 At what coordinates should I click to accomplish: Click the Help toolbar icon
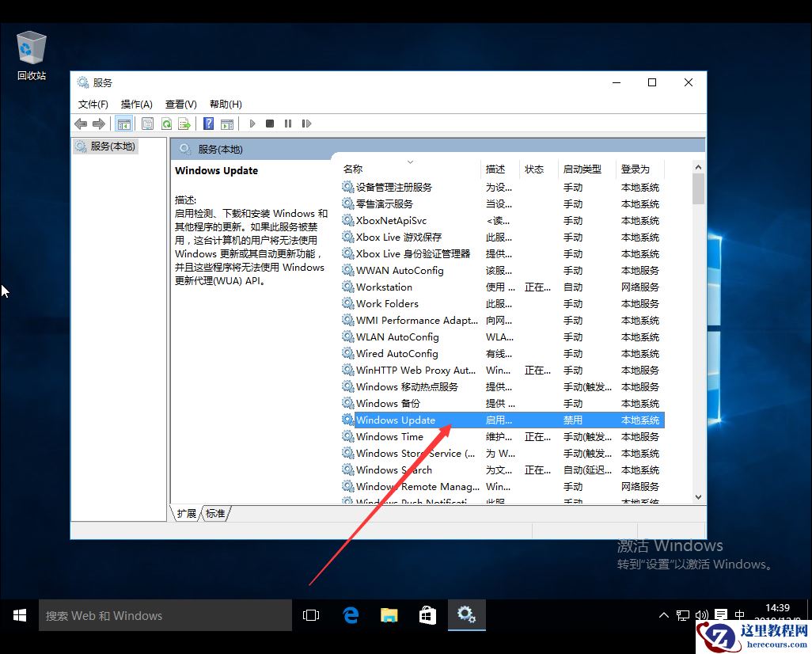click(x=207, y=124)
